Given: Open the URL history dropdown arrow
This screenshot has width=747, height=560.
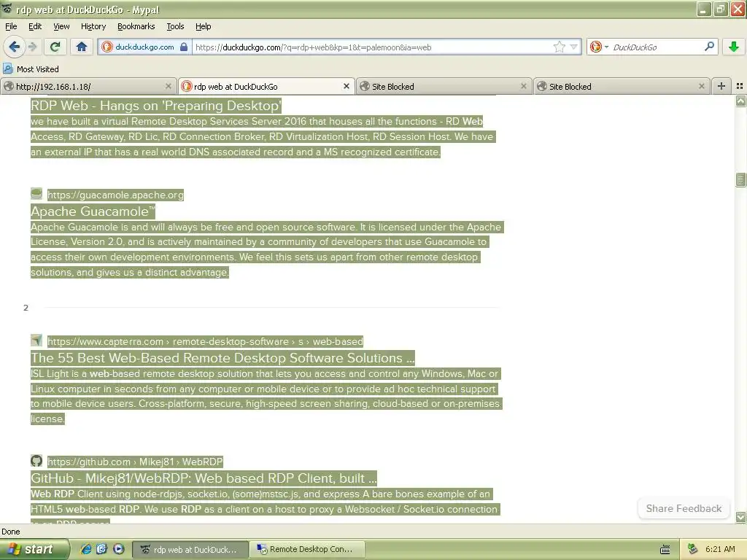Looking at the screenshot, I should point(573,47).
